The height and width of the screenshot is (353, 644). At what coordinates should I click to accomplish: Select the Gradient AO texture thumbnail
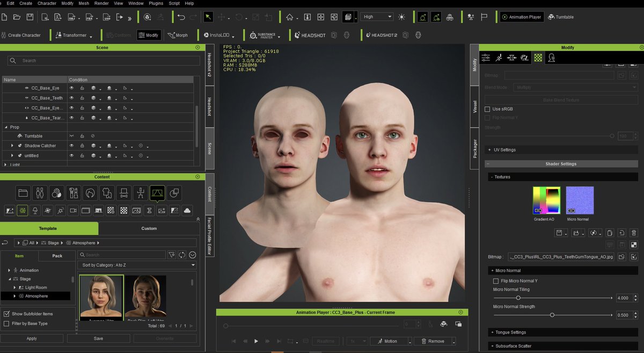546,200
